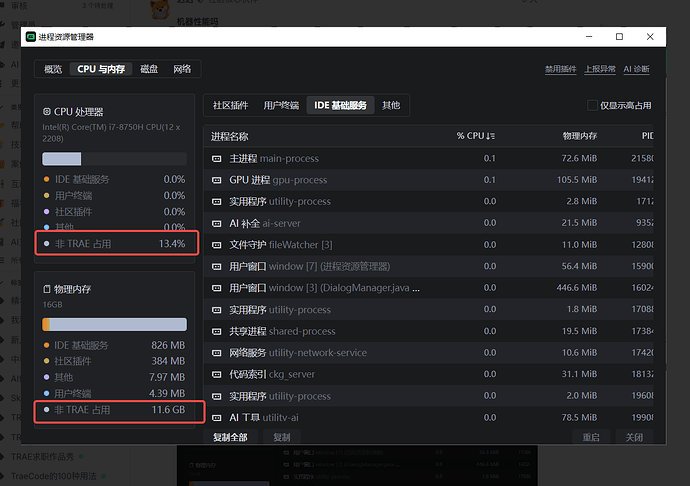Click the main-process row icon

[x=217, y=158]
